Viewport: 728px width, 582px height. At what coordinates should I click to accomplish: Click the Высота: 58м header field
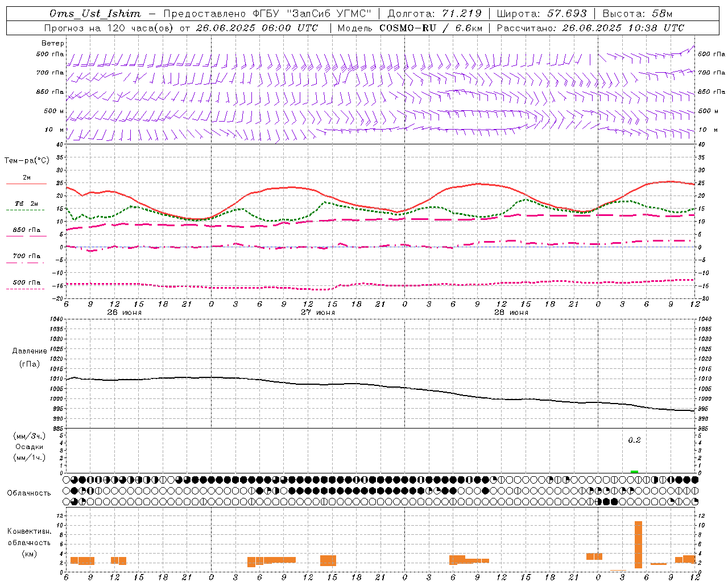637,14
